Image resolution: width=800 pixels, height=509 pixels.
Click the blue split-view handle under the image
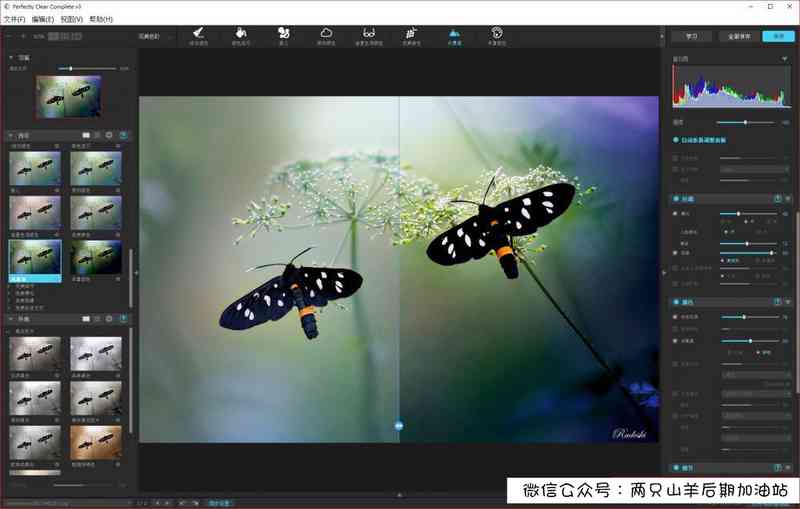[x=399, y=426]
